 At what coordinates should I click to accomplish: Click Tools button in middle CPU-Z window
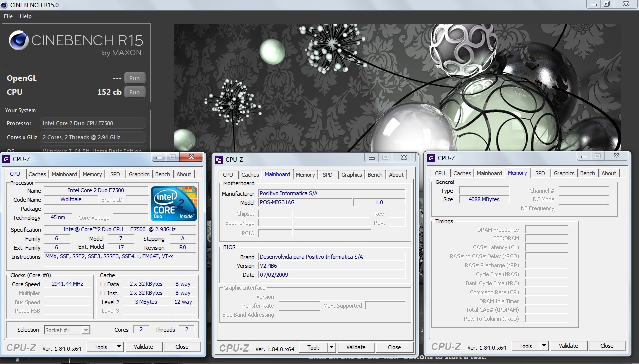click(314, 347)
